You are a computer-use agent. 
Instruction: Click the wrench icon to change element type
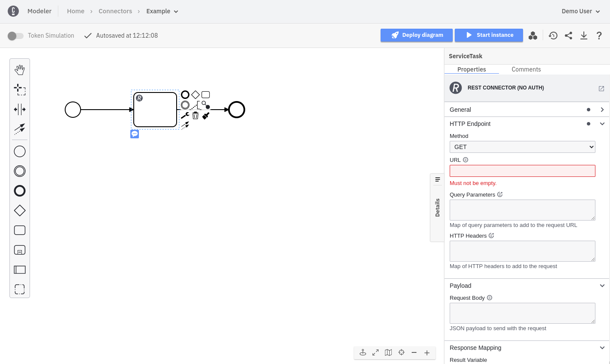(x=185, y=116)
